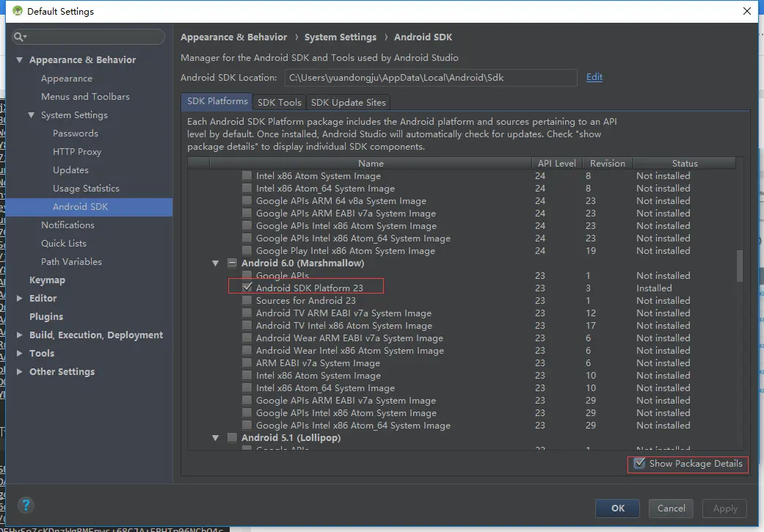Click the settings search input field
This screenshot has height=532, width=764.
click(88, 37)
